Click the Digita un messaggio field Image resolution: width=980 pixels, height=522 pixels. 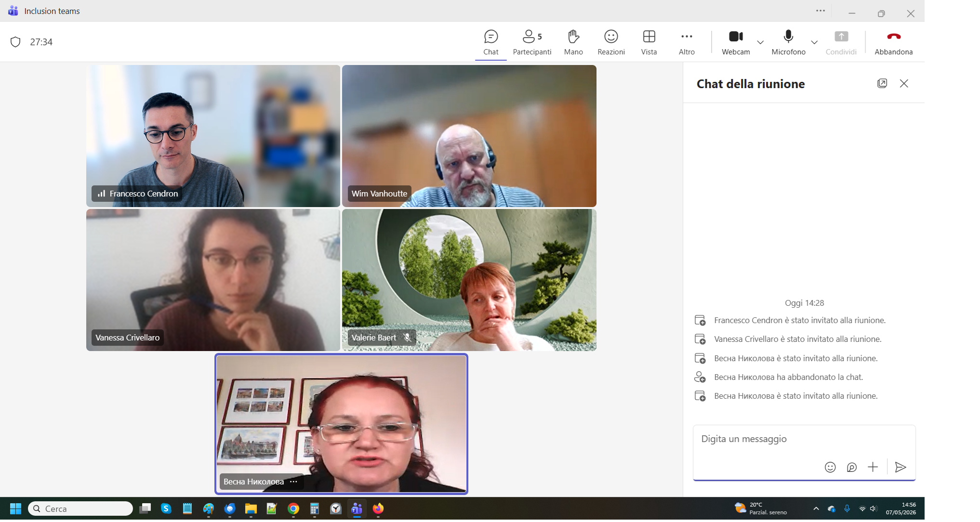pyautogui.click(x=804, y=439)
